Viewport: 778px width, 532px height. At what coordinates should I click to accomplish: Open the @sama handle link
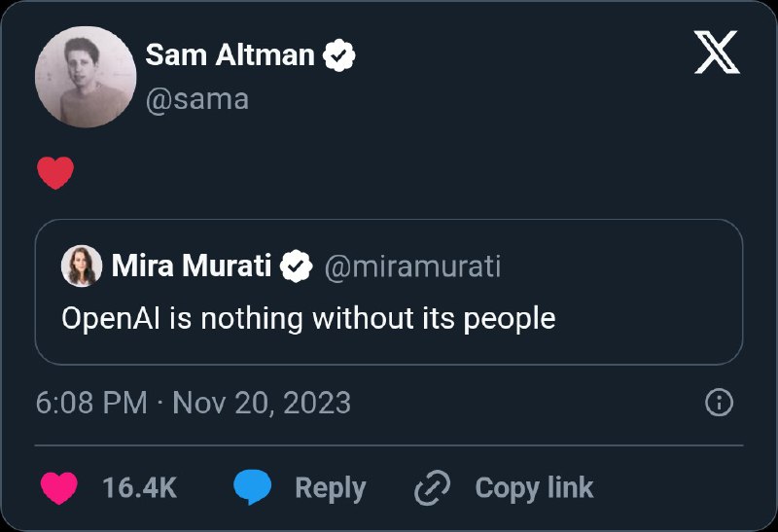(x=196, y=99)
